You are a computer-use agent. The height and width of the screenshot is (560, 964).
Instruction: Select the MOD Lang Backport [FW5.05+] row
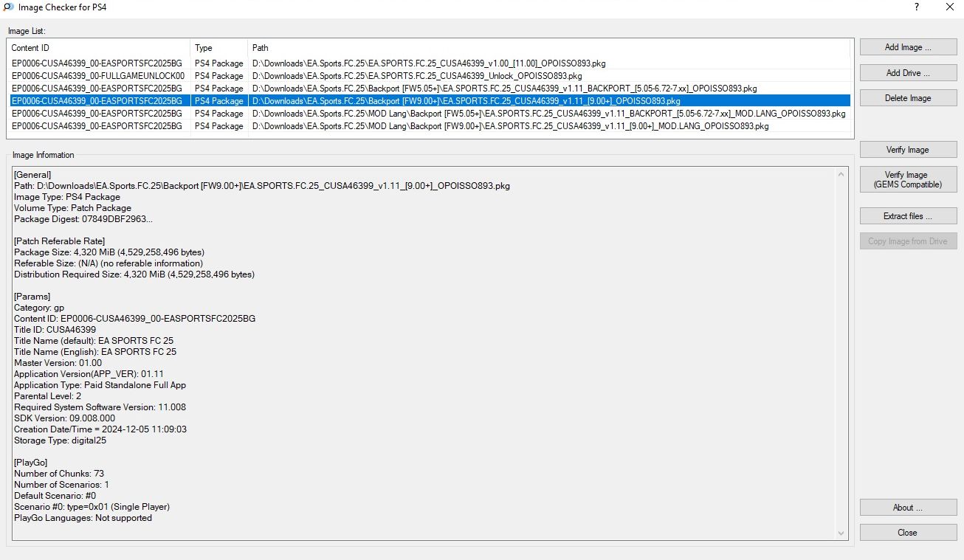tap(429, 114)
